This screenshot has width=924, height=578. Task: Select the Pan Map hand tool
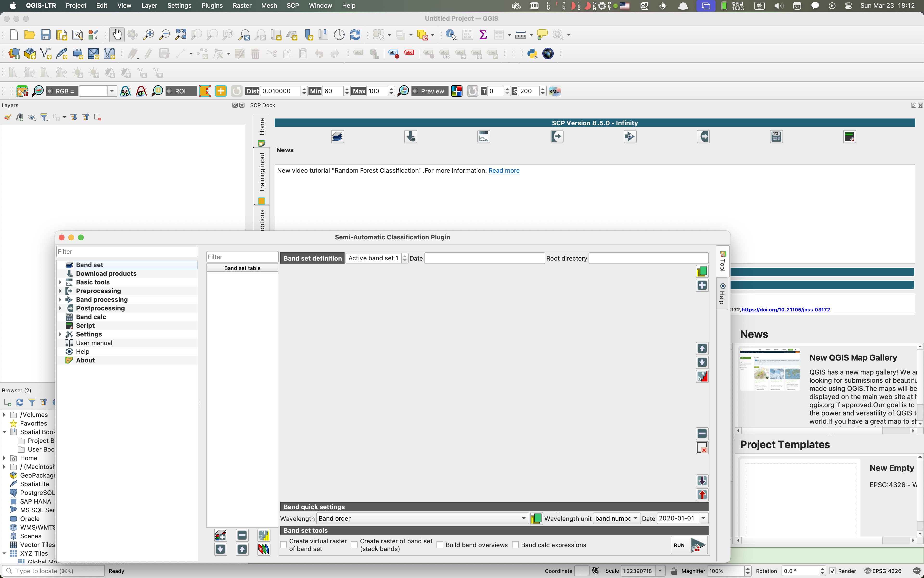coord(117,35)
